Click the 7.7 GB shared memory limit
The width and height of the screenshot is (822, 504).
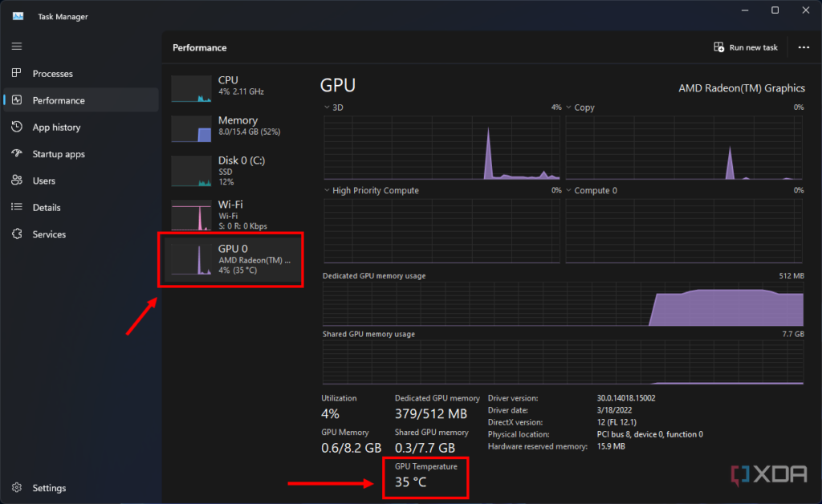click(x=793, y=334)
